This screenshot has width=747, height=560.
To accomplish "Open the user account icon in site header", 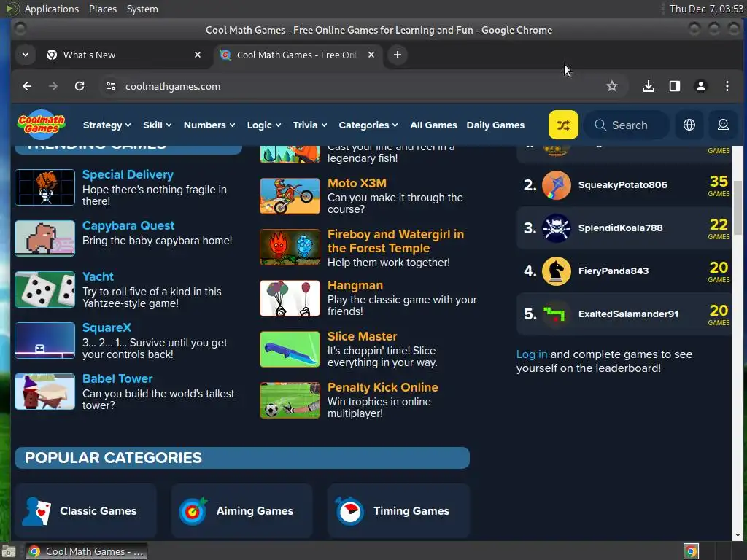I will coord(723,125).
